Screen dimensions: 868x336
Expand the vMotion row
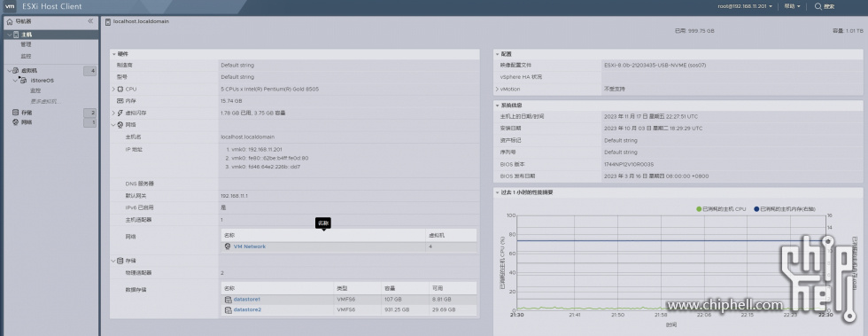pyautogui.click(x=497, y=89)
